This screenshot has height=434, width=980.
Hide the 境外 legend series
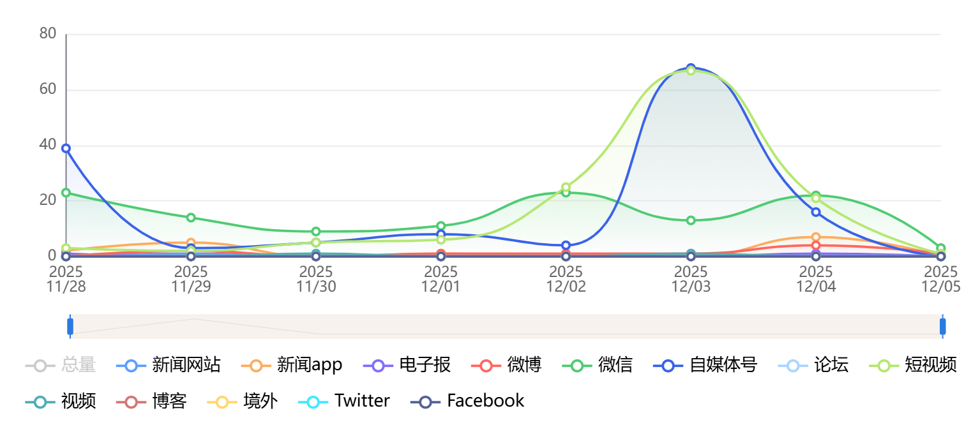243,401
